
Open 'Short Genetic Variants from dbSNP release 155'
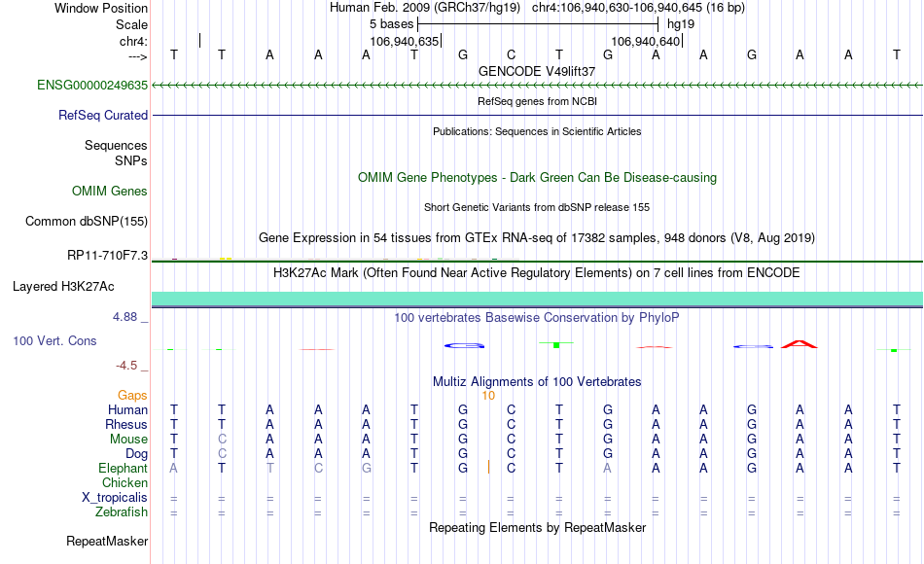[537, 207]
